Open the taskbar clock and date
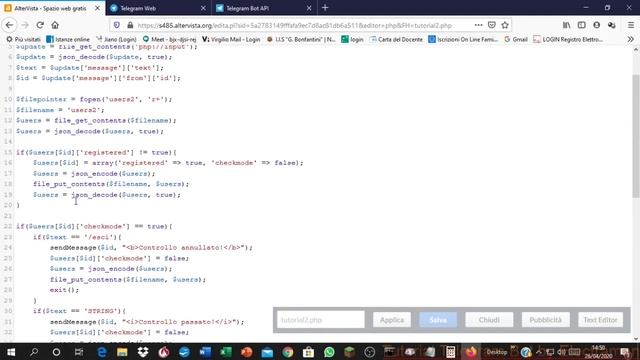The image size is (640, 360). point(599,352)
